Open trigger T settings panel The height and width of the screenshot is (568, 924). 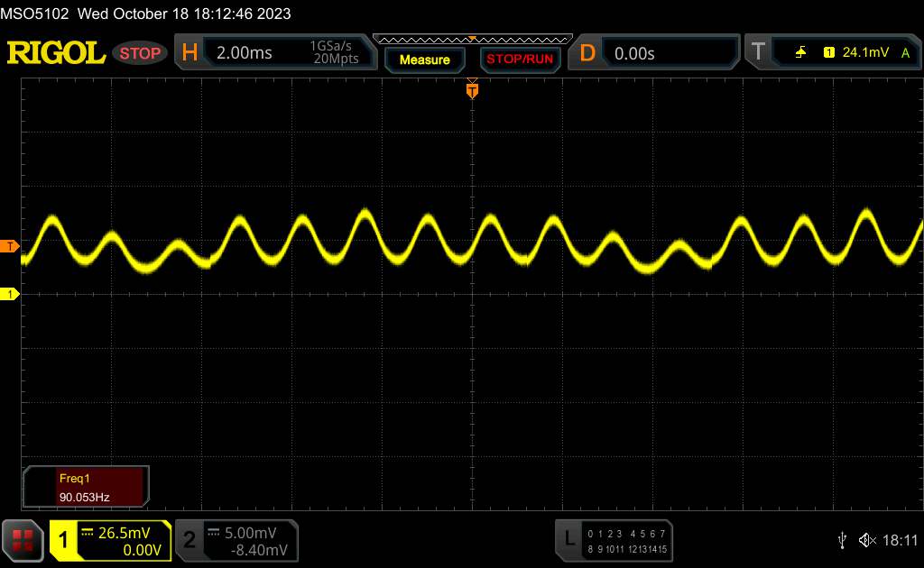point(833,52)
